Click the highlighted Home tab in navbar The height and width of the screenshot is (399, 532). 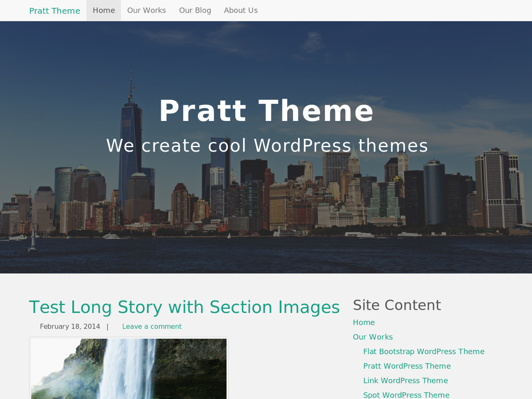[x=103, y=10]
